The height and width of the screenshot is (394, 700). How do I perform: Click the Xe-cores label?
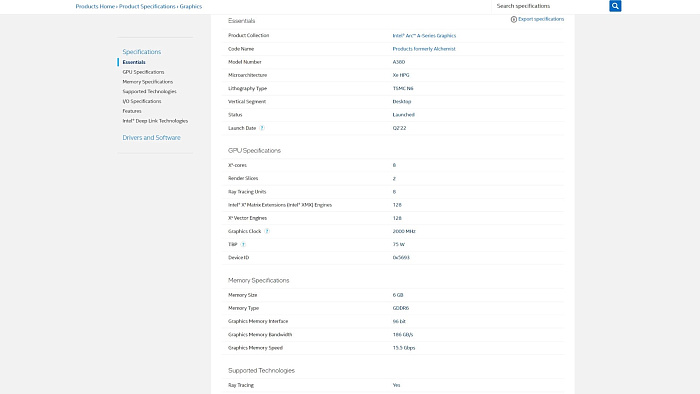(237, 165)
